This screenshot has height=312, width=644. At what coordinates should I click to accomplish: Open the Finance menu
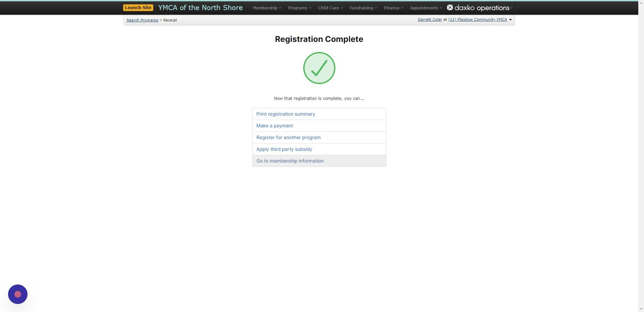[393, 8]
